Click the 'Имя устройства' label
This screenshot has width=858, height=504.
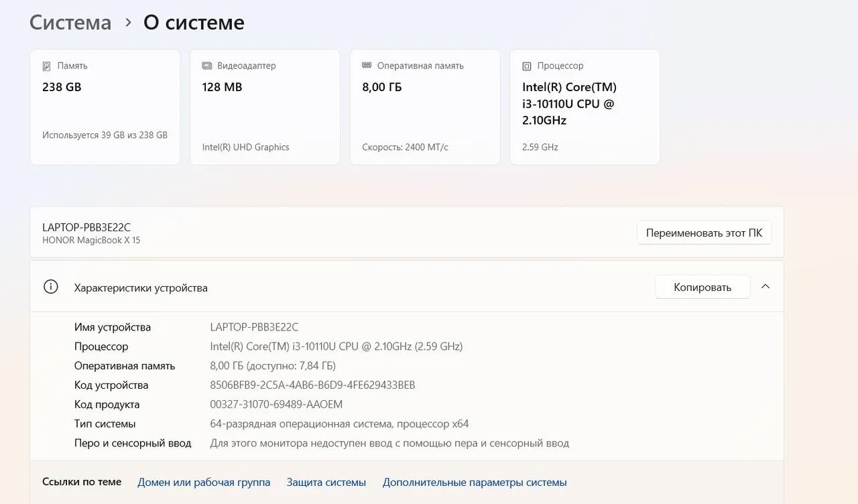[x=113, y=327]
